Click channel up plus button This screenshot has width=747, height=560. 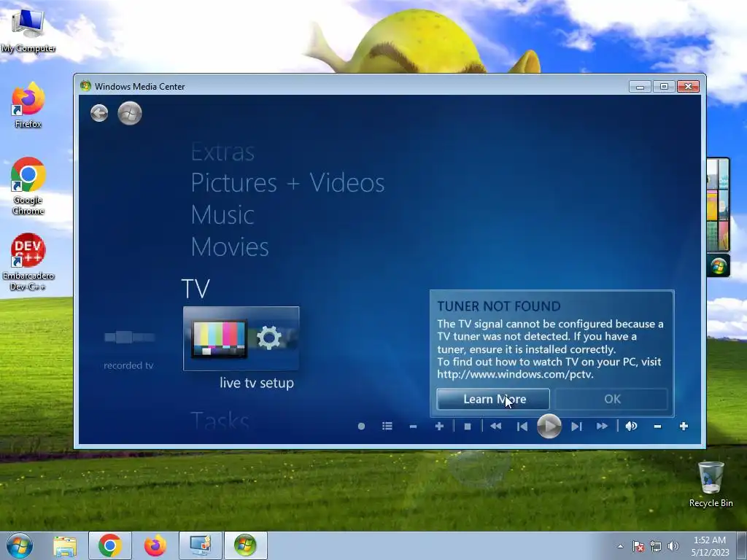[439, 426]
